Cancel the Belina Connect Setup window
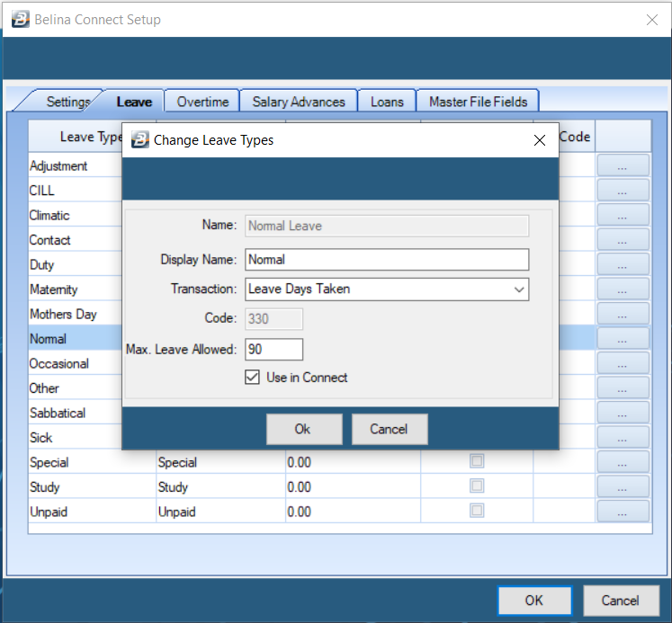This screenshot has width=672, height=623. pos(621,601)
